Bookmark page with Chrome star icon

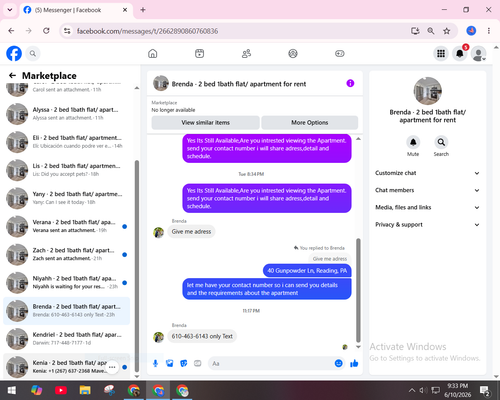pos(447,31)
